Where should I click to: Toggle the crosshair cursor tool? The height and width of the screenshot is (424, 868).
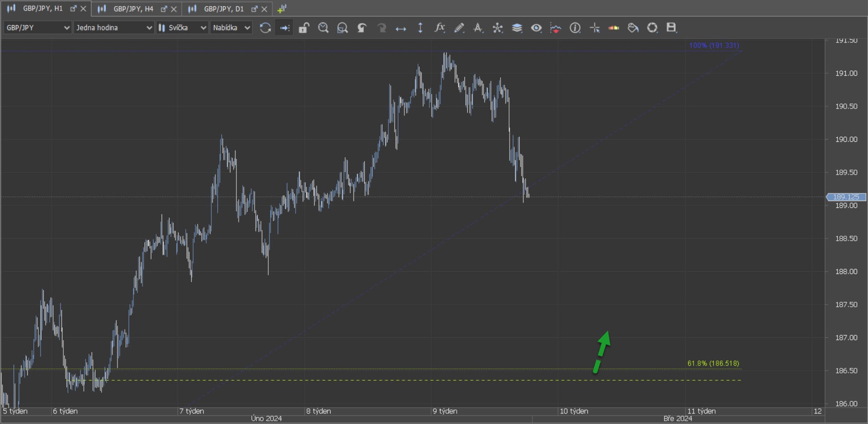coord(595,28)
